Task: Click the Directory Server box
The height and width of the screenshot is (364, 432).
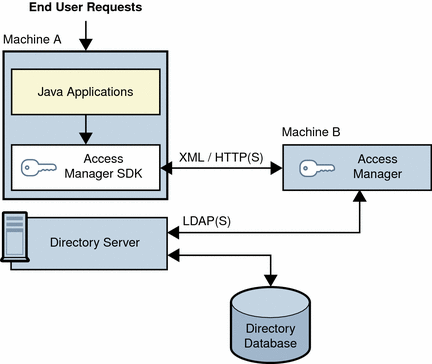Action: tap(89, 243)
